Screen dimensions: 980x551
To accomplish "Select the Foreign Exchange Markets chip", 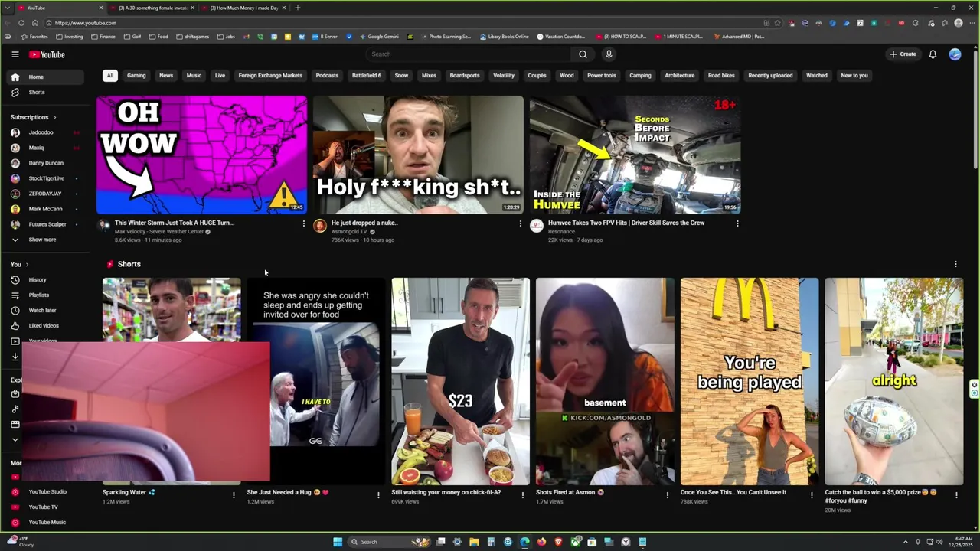I will click(270, 75).
